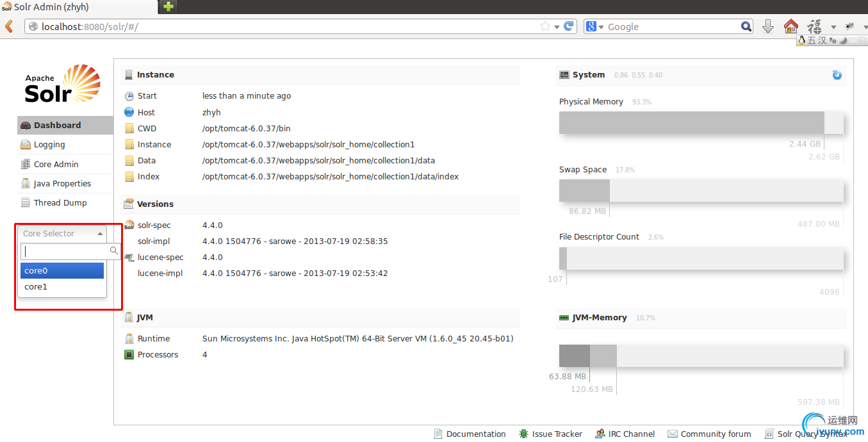Click the File Descriptor Count bar

click(x=701, y=258)
